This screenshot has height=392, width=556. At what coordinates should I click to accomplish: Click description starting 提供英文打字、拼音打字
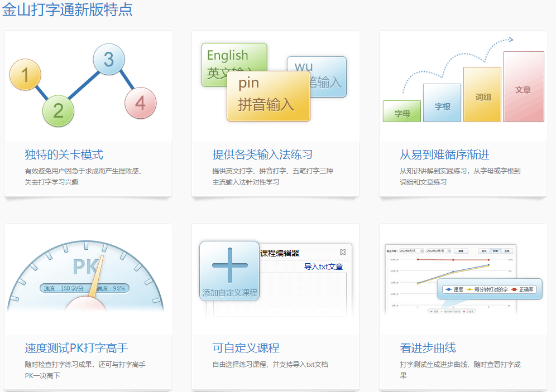pyautogui.click(x=272, y=176)
